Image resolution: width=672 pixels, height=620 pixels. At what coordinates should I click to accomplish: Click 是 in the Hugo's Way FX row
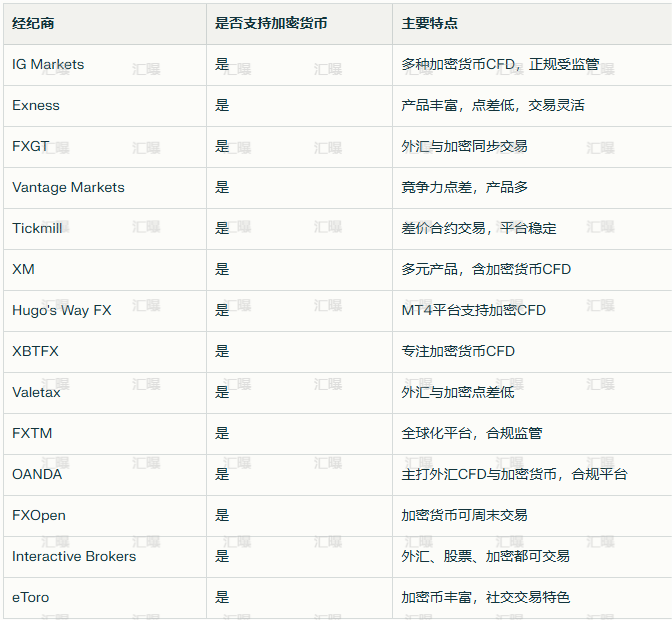click(222, 310)
